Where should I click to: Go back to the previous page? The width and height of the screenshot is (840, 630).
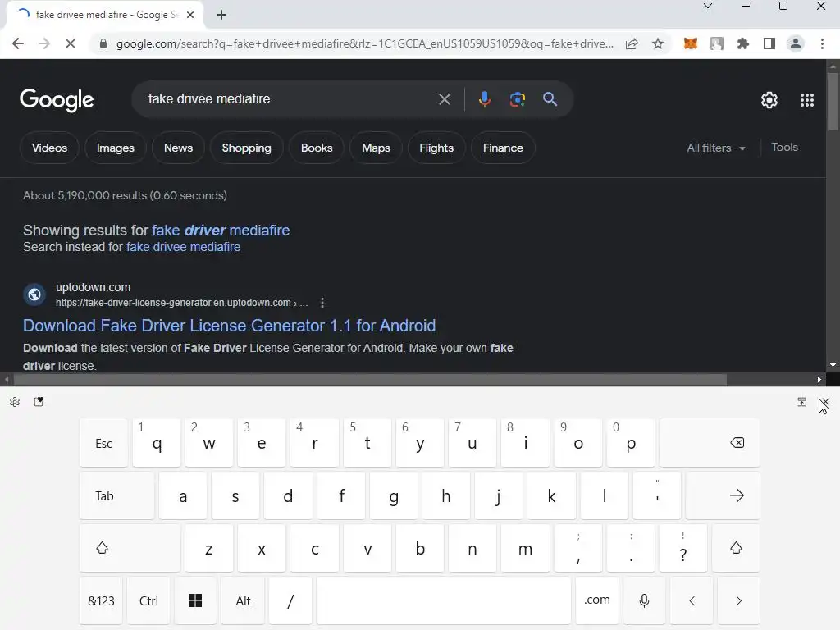click(18, 43)
